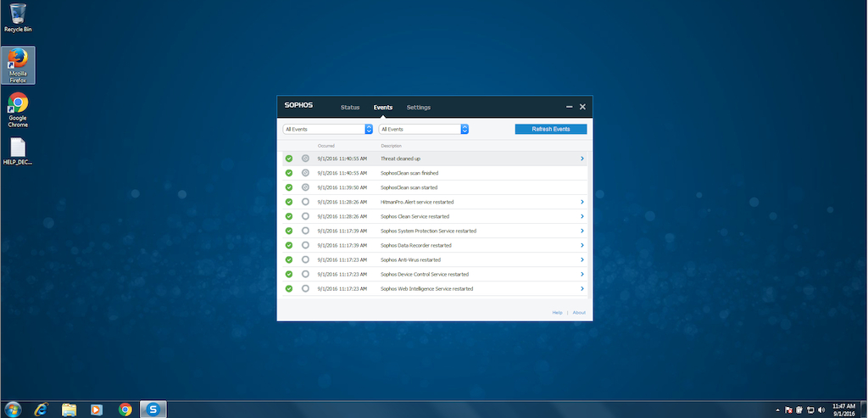
Task: Expand details of Threat cleaned up event
Action: click(x=582, y=159)
